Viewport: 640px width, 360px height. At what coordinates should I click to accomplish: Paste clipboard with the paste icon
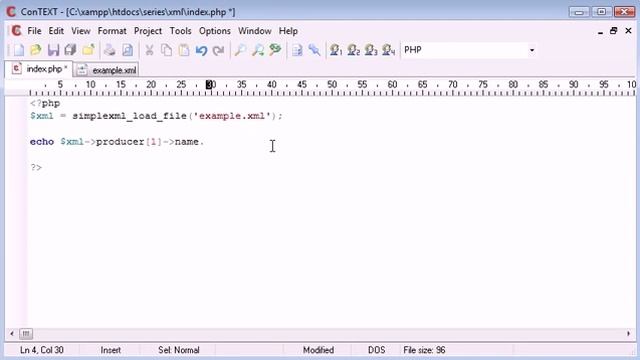click(184, 50)
